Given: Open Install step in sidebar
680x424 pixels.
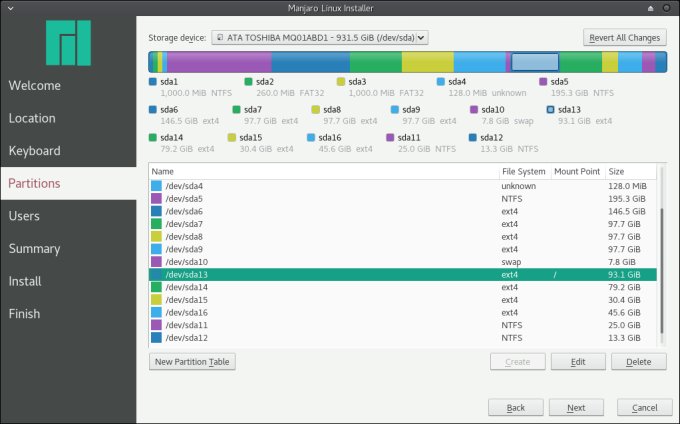Looking at the screenshot, I should pyautogui.click(x=69, y=281).
